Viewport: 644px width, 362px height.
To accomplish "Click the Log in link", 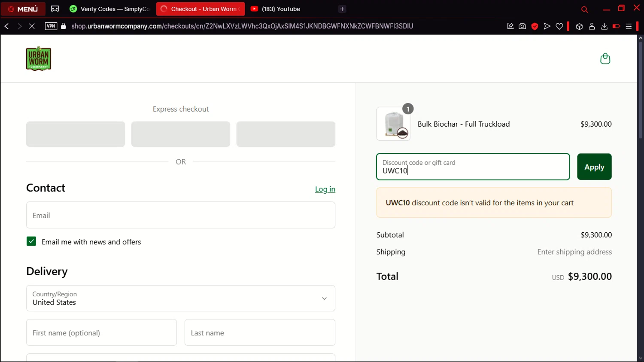I will pos(325,189).
